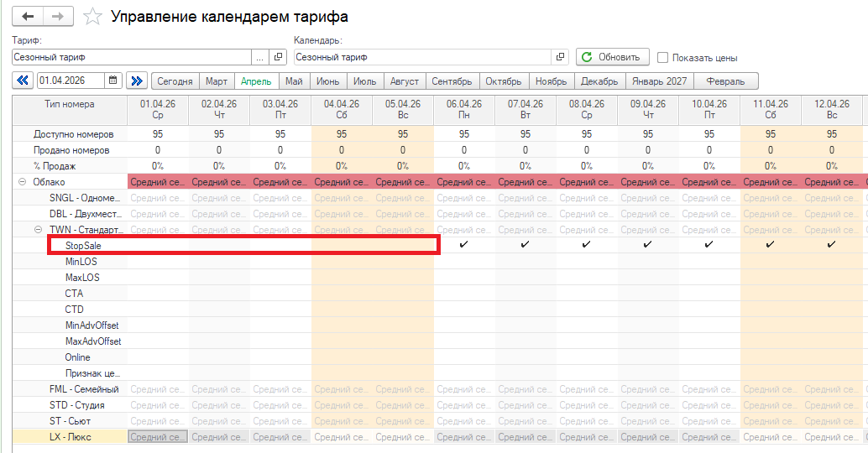Open the Тариф field linked item icon
The image size is (868, 453).
click(278, 57)
